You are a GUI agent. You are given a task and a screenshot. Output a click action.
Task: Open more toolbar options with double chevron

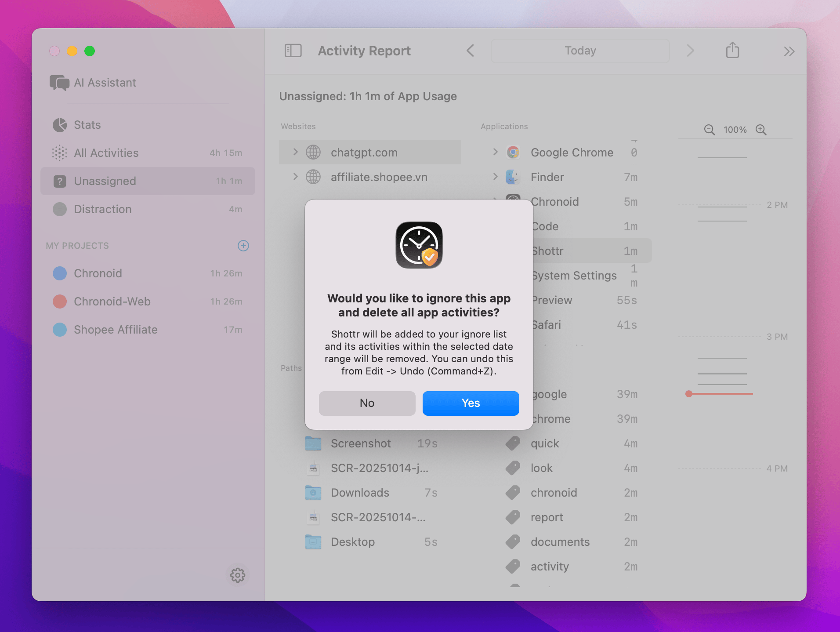pyautogui.click(x=789, y=51)
